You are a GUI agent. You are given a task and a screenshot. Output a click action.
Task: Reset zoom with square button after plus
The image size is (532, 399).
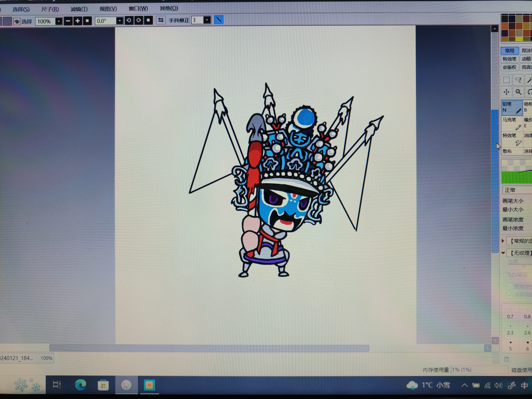[87, 21]
